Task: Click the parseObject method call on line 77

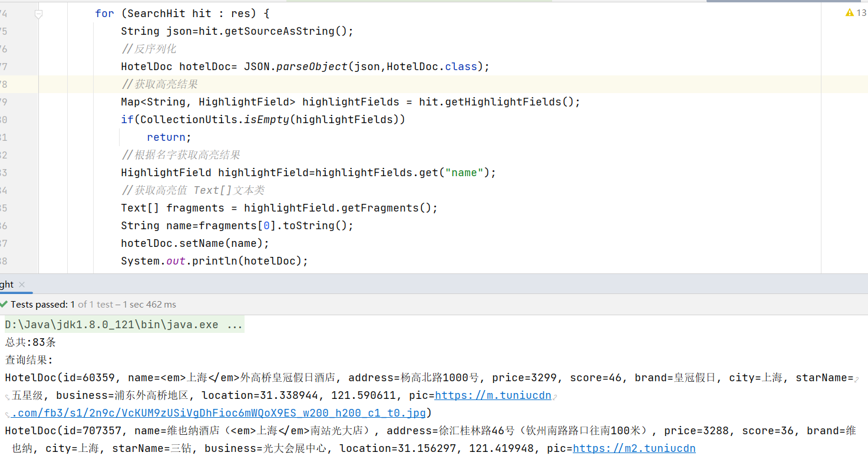Action: [x=312, y=66]
